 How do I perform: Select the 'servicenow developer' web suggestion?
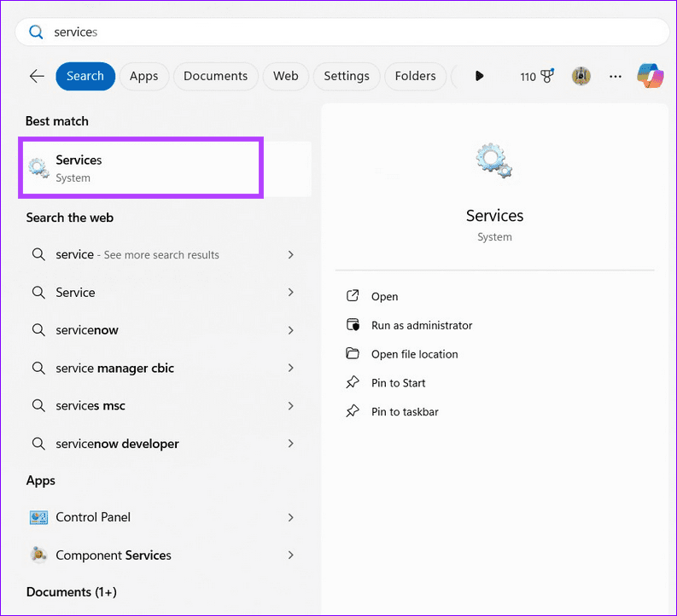(x=117, y=444)
